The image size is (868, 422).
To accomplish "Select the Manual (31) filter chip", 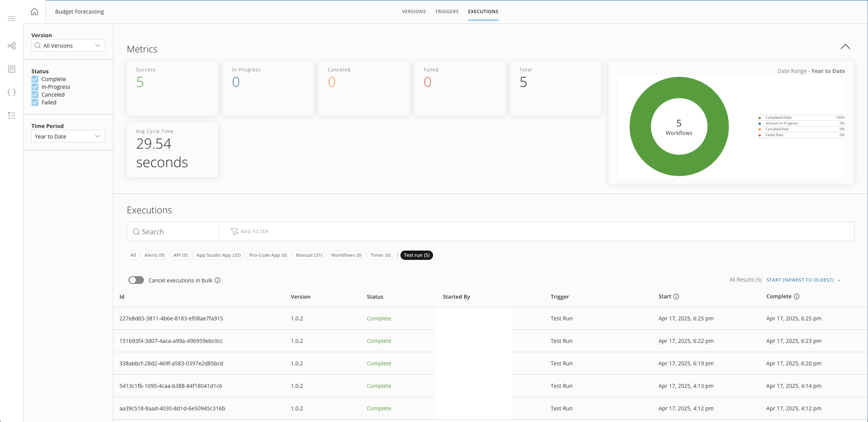I will 309,255.
